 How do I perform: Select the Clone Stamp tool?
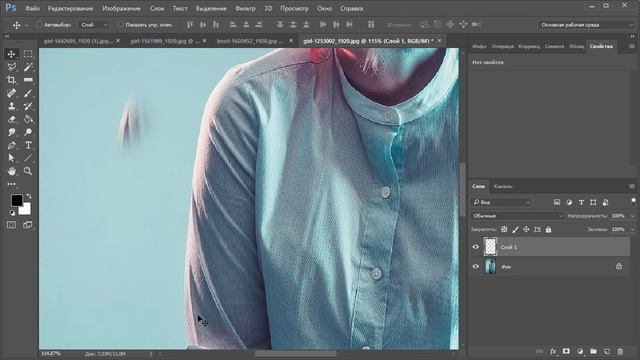11,106
